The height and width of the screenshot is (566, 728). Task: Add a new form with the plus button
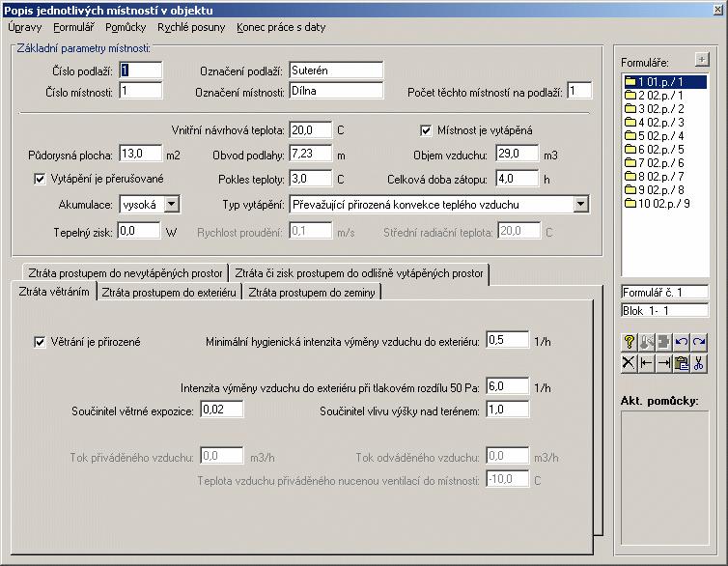702,60
